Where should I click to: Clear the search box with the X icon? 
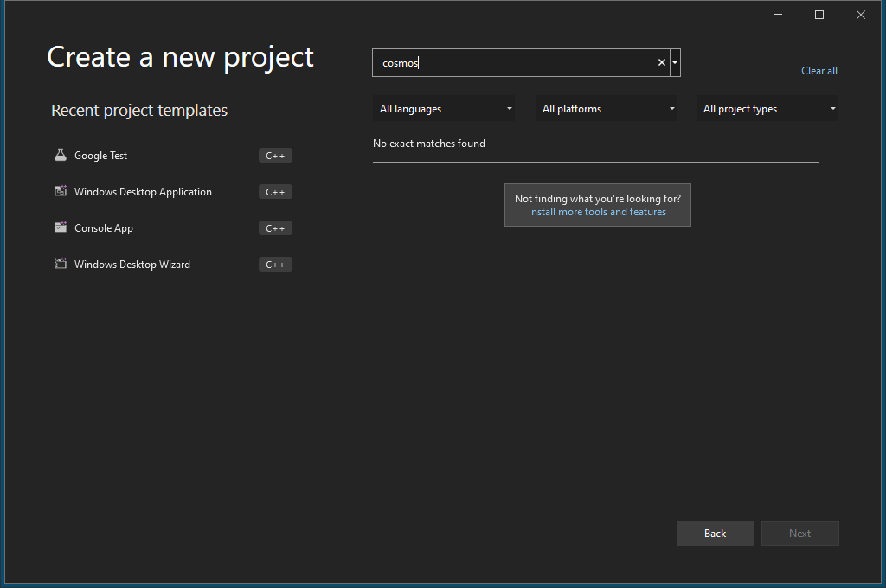[x=662, y=63]
